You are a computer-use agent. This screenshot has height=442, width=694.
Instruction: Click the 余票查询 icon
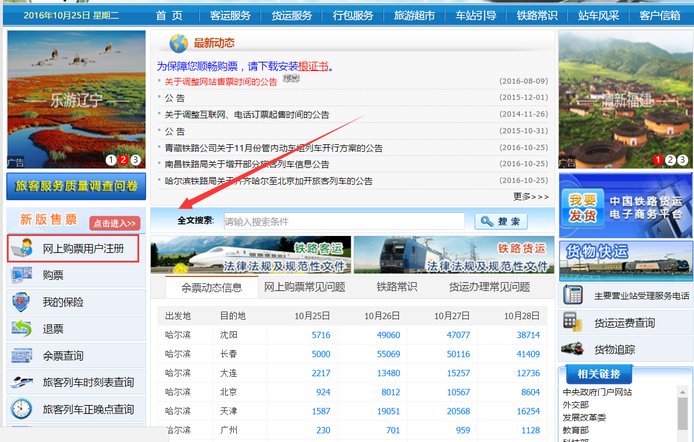click(22, 355)
